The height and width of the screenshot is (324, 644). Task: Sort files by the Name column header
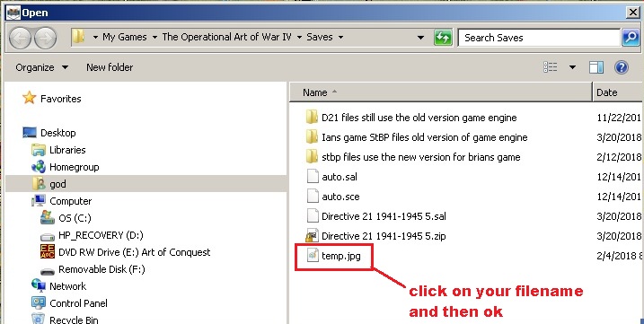(x=441, y=92)
